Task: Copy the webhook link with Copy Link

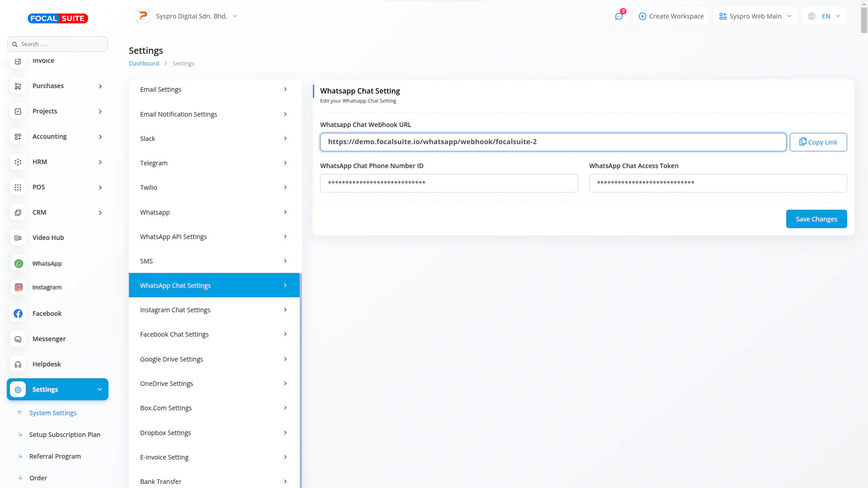Action: click(818, 142)
